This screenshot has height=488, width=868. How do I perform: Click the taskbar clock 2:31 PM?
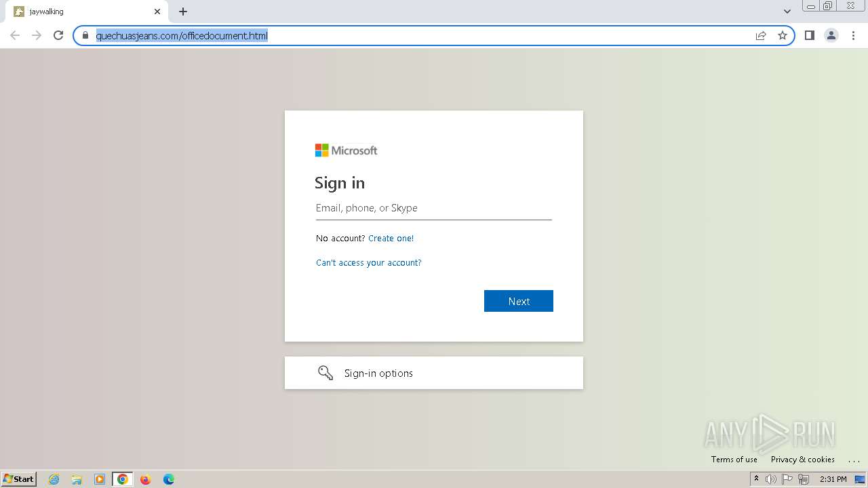point(833,479)
